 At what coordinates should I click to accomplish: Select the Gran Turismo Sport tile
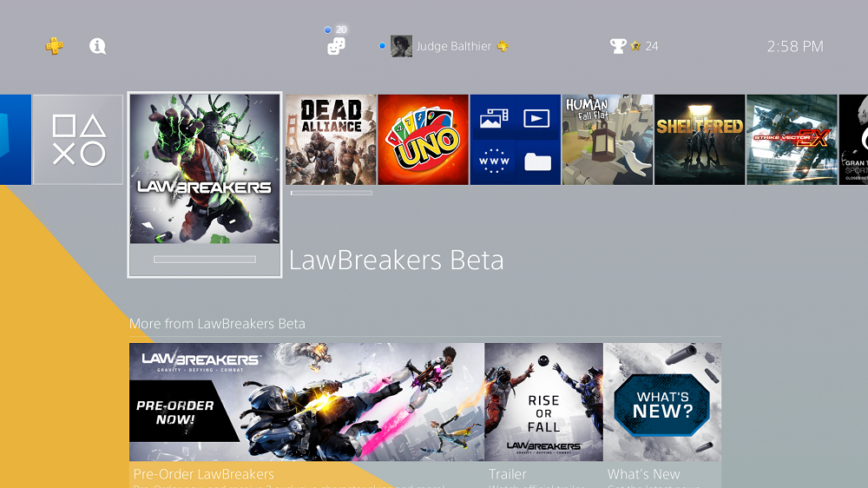click(x=853, y=140)
